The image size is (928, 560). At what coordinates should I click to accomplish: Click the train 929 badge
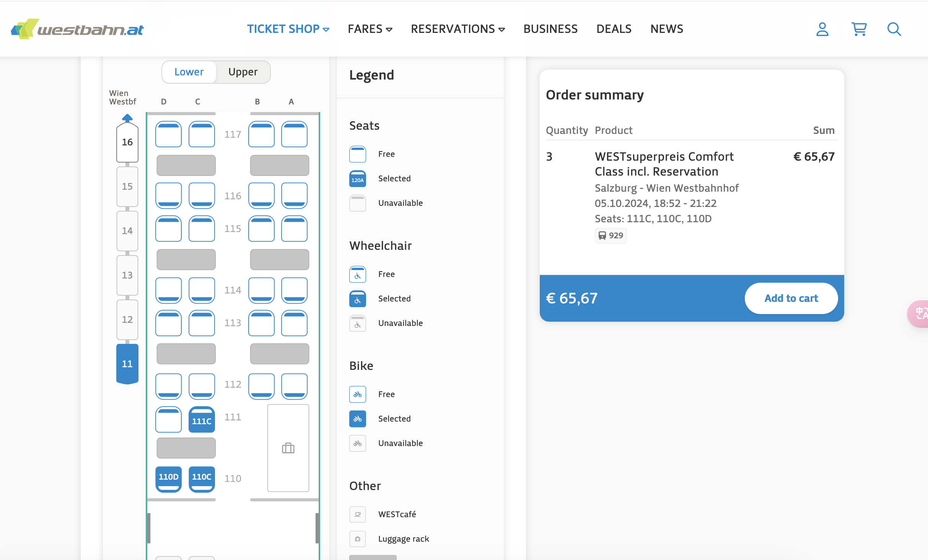coord(611,236)
